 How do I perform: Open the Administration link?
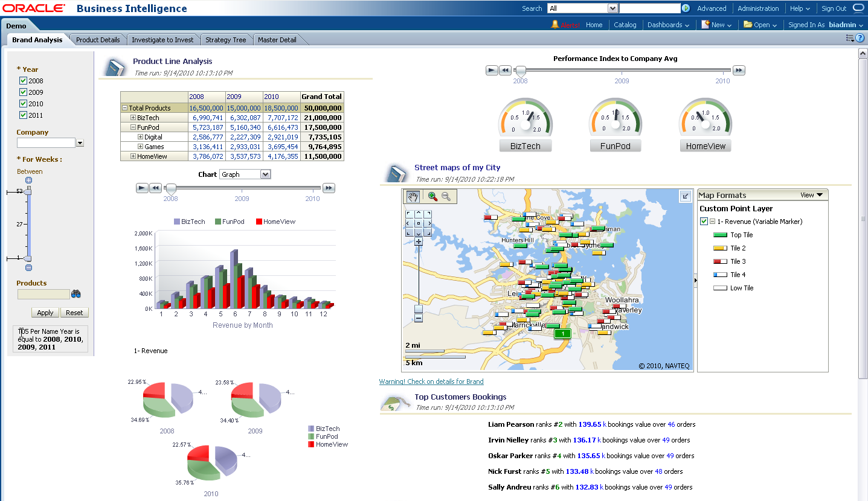click(x=758, y=8)
